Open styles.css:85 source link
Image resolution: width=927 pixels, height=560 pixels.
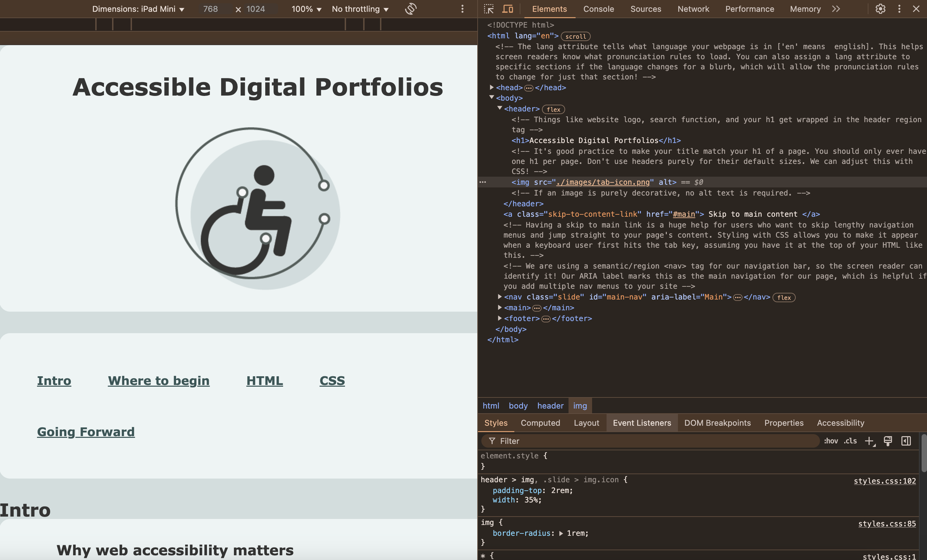[887, 524]
